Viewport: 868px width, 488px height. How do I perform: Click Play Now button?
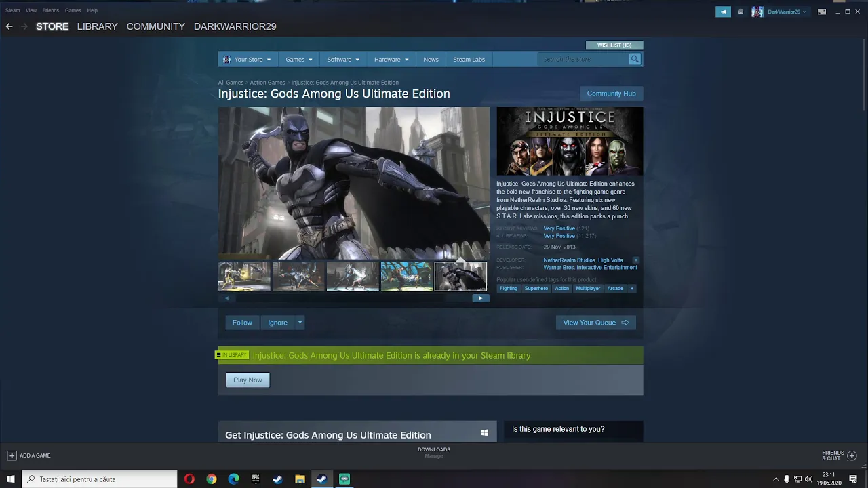click(248, 380)
